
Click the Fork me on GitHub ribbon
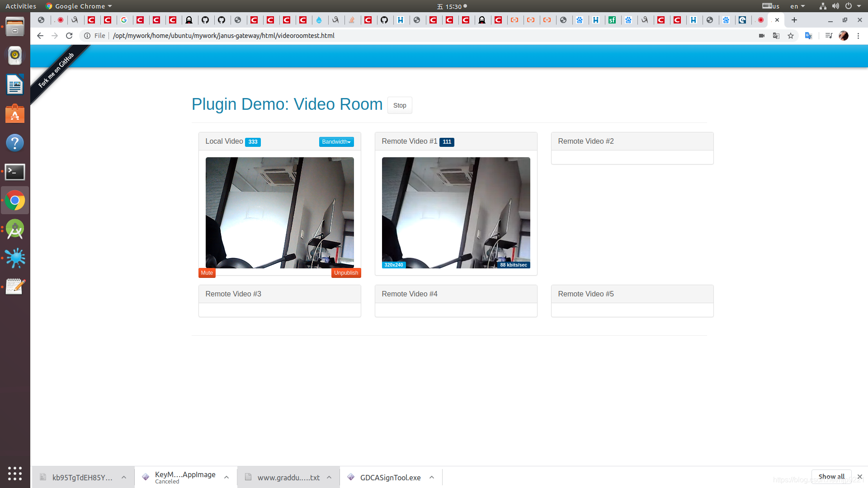tap(56, 70)
